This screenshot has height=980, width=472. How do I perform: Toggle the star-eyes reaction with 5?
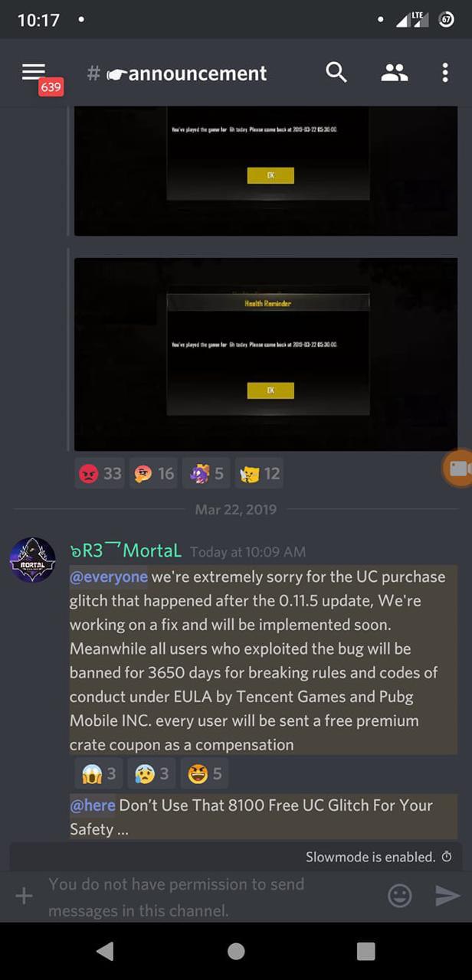(x=205, y=774)
